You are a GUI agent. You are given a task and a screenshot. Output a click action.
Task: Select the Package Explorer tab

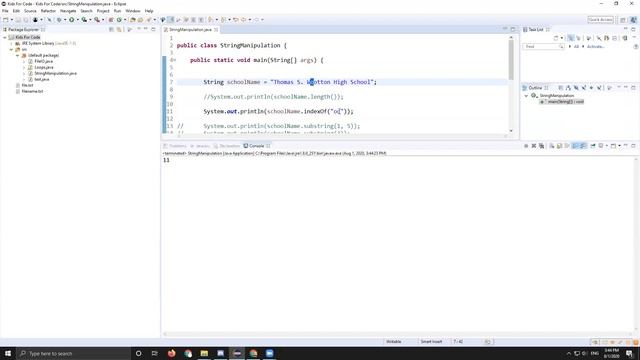click(x=24, y=29)
